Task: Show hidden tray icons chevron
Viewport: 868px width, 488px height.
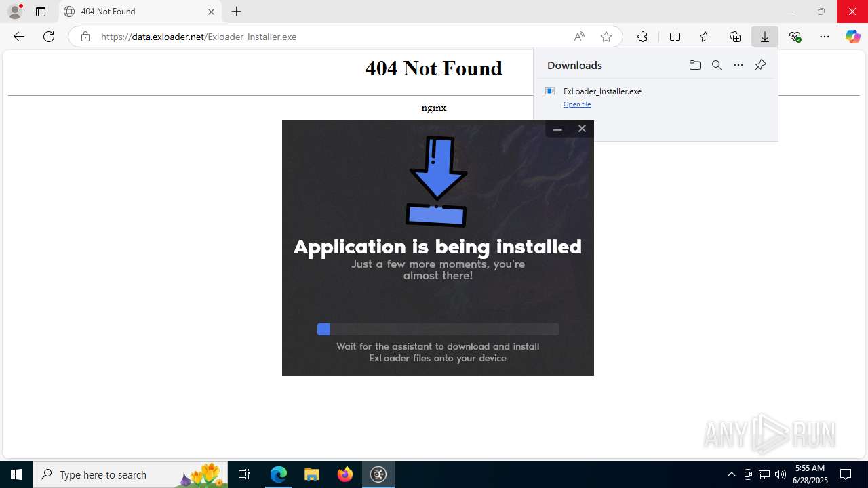Action: click(731, 474)
